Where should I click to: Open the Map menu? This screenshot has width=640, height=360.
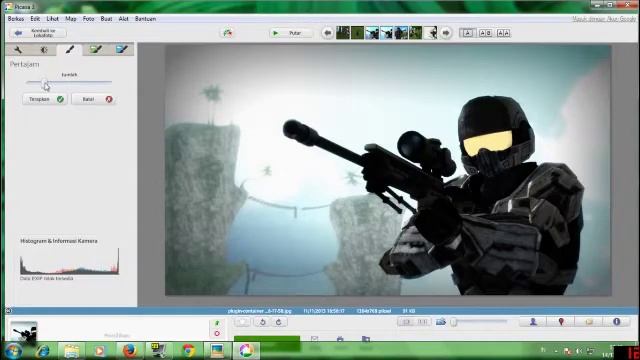click(x=71, y=19)
